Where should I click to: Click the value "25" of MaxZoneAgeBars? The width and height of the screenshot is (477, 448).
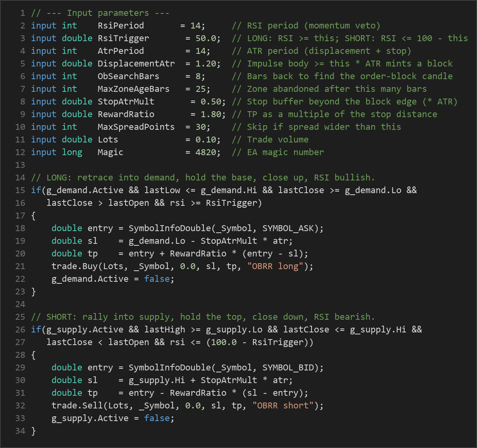pos(200,89)
